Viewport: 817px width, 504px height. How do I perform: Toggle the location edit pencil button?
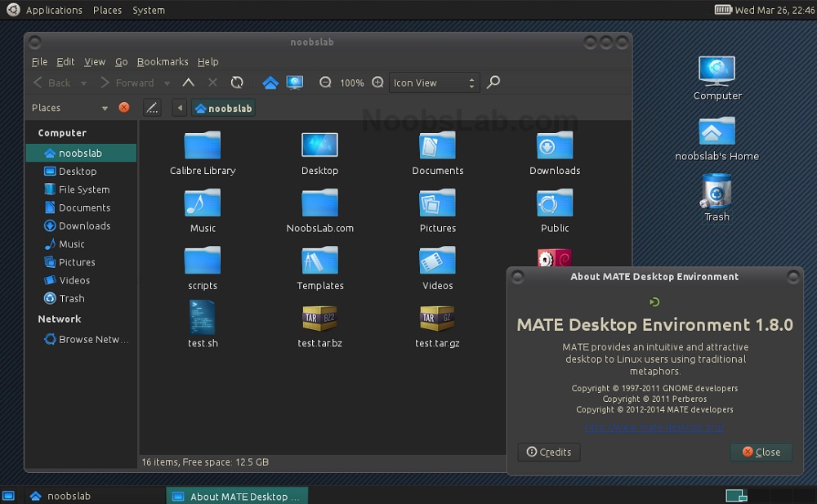pyautogui.click(x=152, y=108)
